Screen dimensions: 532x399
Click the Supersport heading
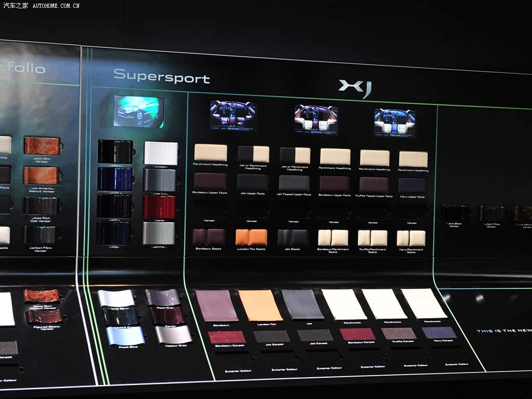click(162, 76)
